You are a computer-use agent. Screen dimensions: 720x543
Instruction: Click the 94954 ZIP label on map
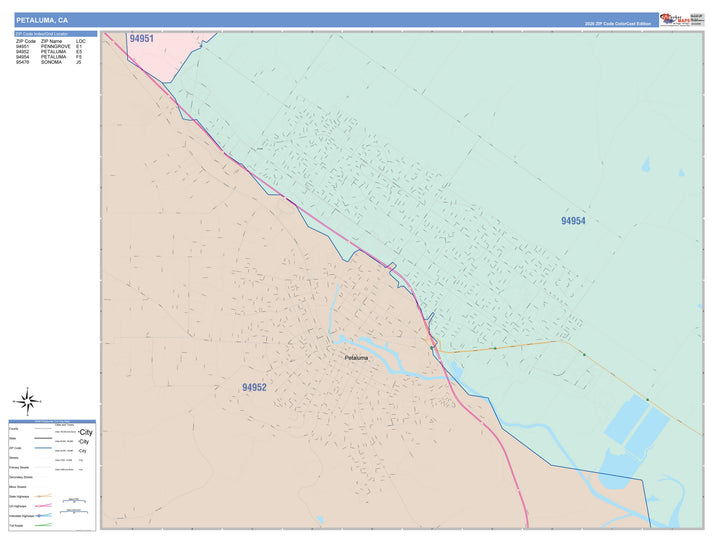pyautogui.click(x=573, y=221)
